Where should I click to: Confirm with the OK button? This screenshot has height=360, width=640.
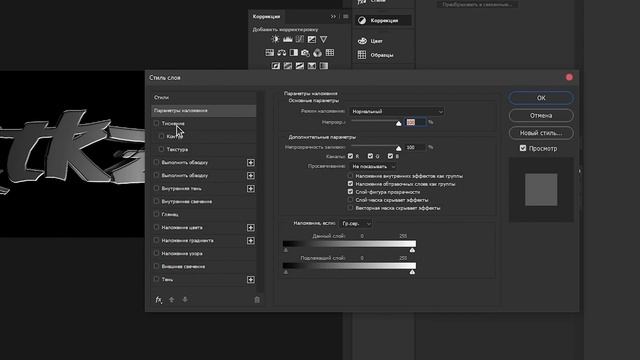click(541, 98)
